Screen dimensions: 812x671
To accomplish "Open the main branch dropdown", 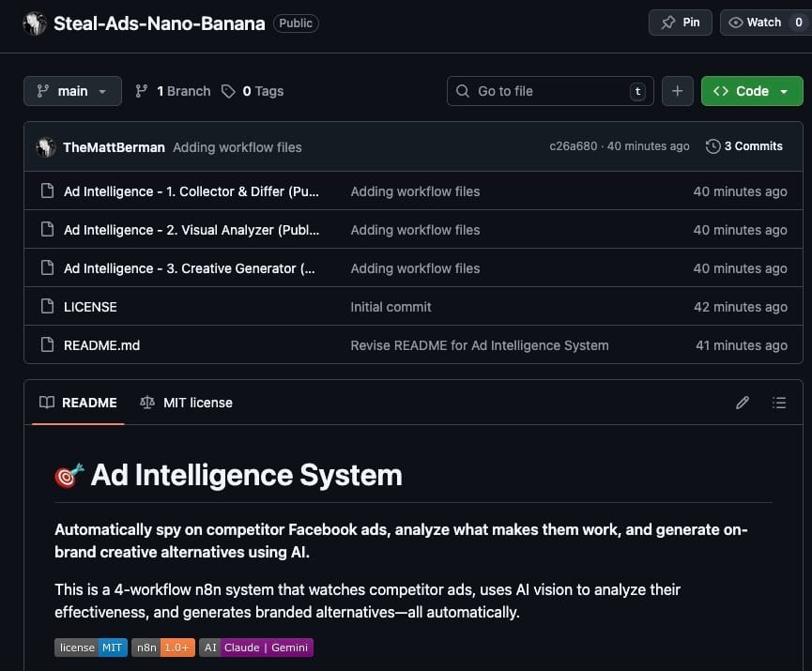I will pyautogui.click(x=72, y=91).
